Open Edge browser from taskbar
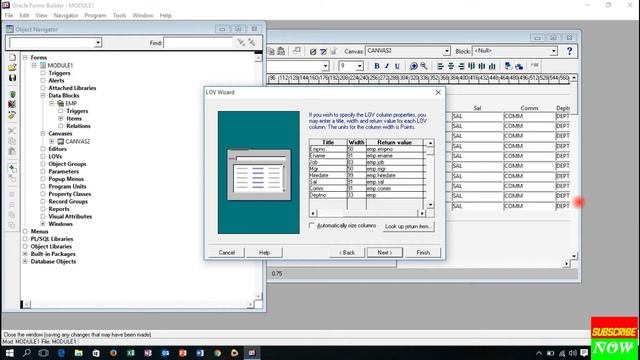The image size is (640, 360). [x=61, y=353]
